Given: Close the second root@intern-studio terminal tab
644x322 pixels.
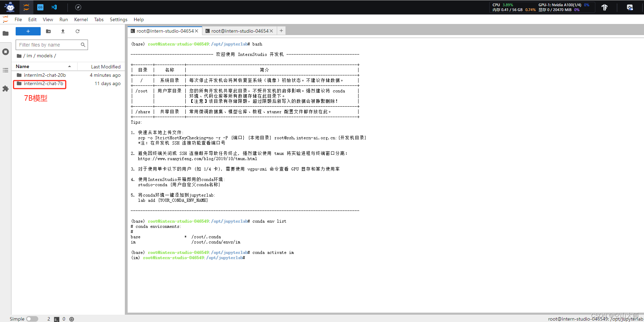Looking at the screenshot, I should [271, 31].
